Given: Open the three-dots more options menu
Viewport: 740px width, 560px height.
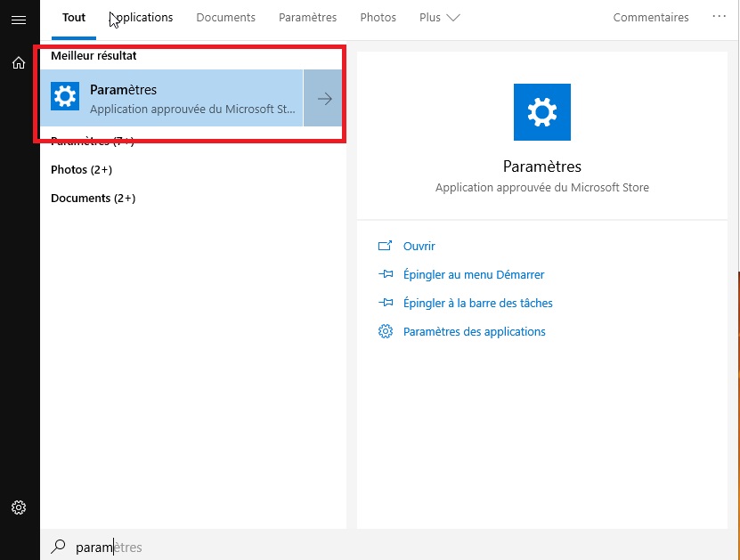Looking at the screenshot, I should point(719,17).
